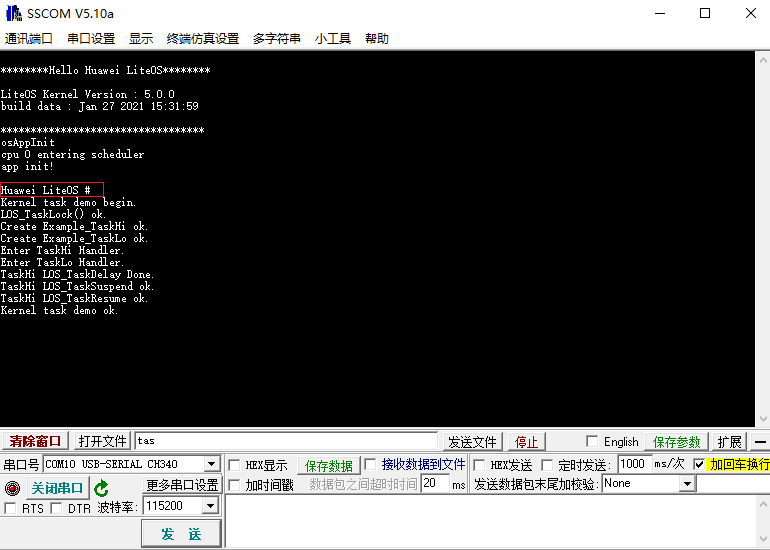Click the SSCOM app icon in title bar
The width and height of the screenshot is (770, 550).
point(13,13)
